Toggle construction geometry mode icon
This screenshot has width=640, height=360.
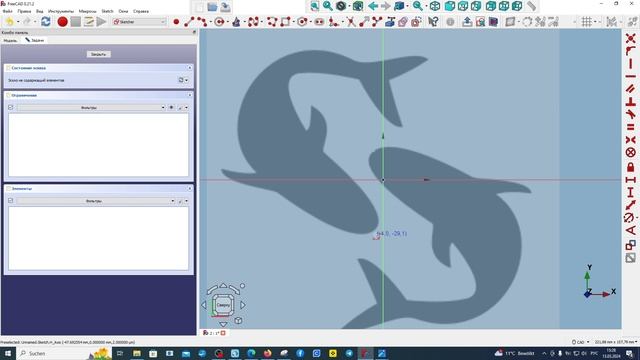tap(416, 22)
